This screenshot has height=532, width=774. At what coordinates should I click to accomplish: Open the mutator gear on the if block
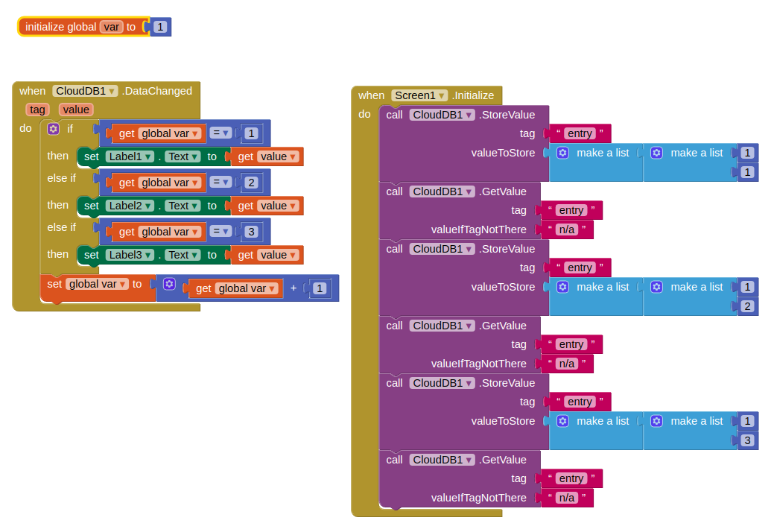click(x=52, y=129)
